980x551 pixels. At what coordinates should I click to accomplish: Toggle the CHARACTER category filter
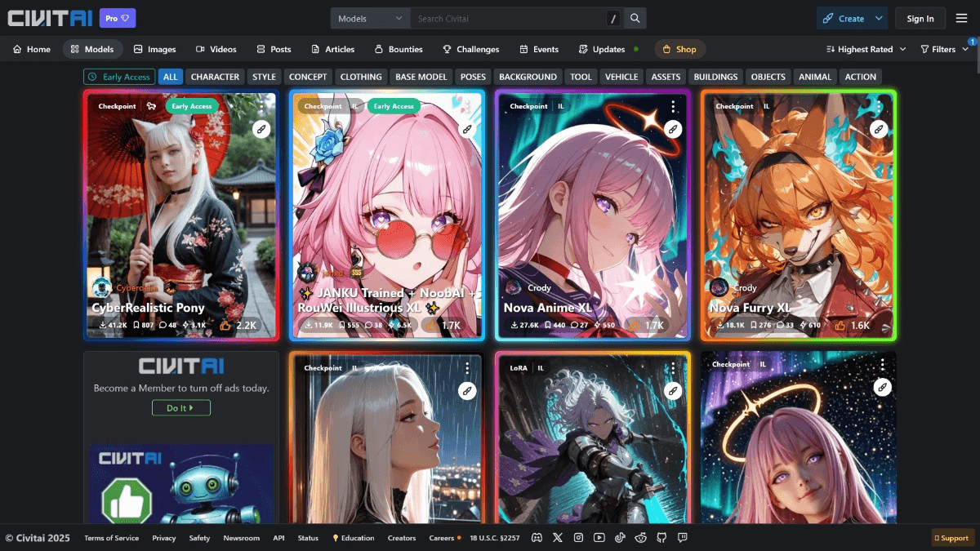tap(215, 77)
